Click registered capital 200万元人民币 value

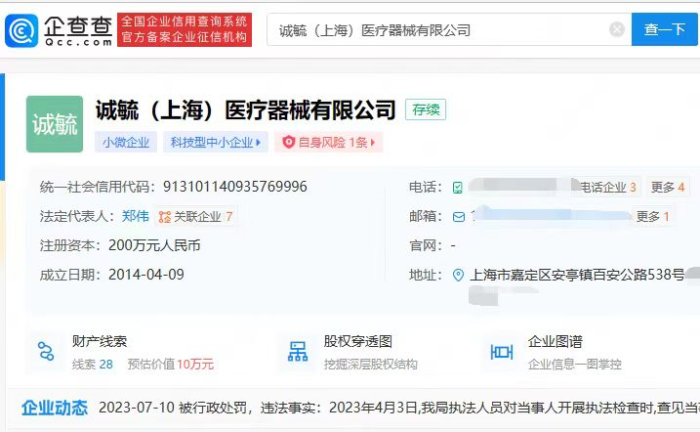pyautogui.click(x=154, y=245)
